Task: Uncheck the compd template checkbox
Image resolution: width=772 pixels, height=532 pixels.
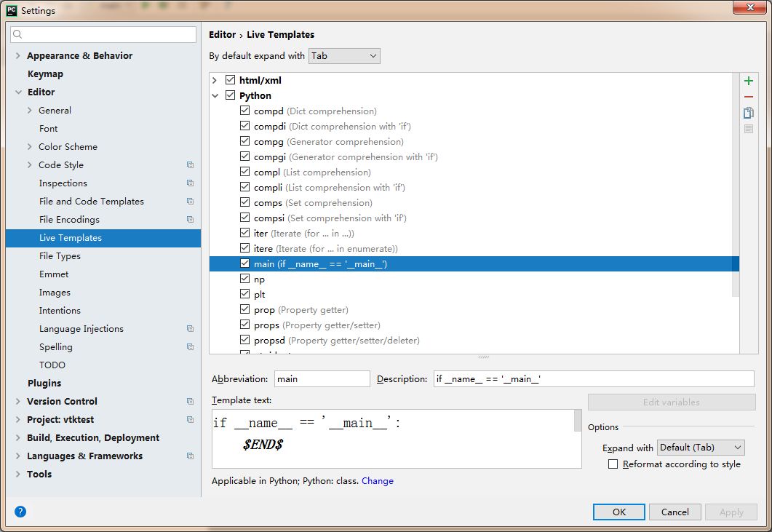Action: click(x=244, y=111)
